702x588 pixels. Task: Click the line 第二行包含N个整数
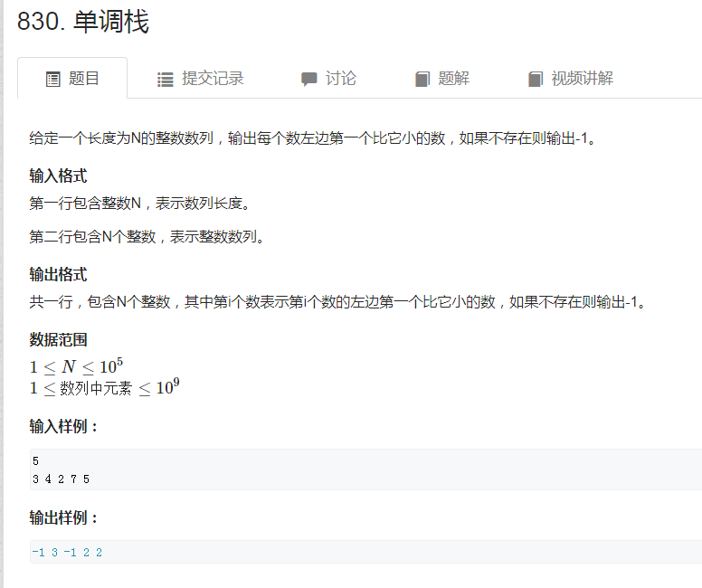coord(147,236)
